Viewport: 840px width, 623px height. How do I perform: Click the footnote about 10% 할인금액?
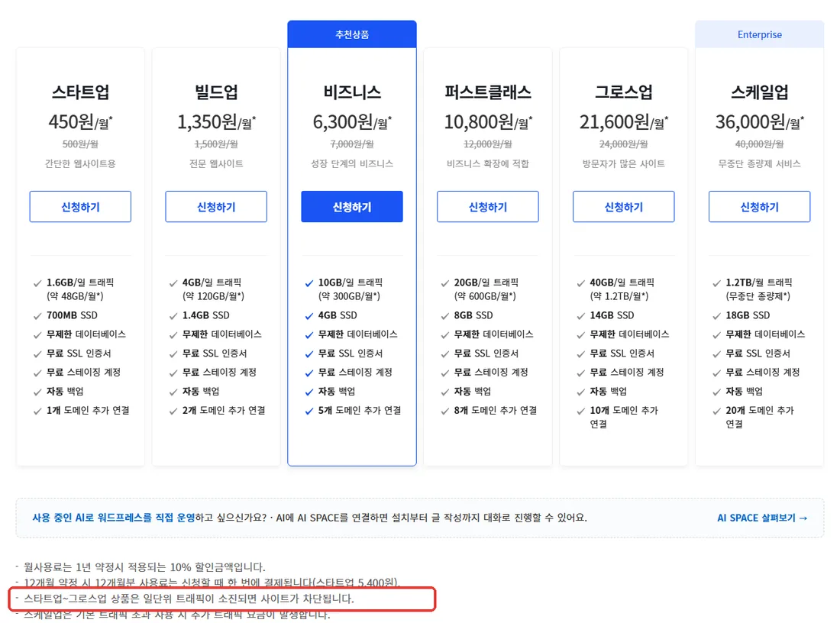point(144,567)
